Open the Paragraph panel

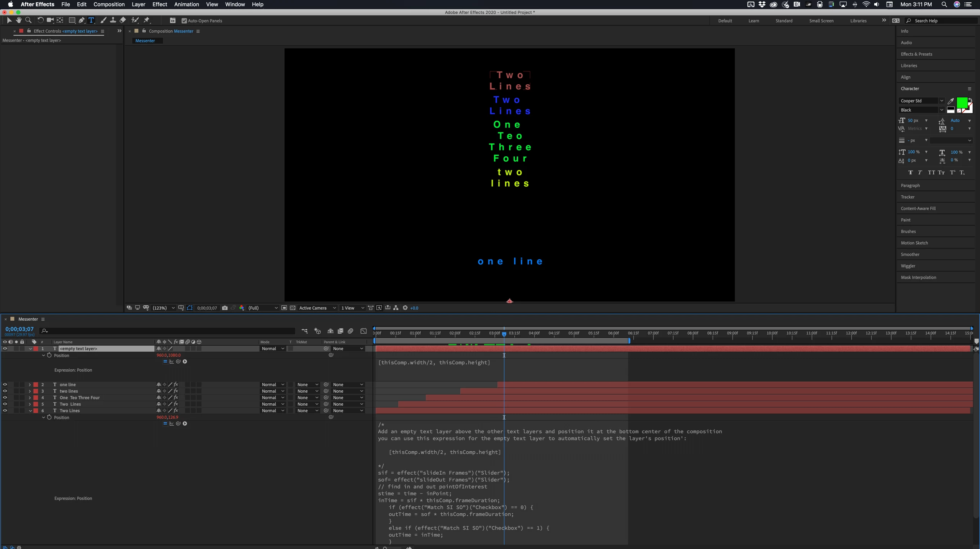[910, 185]
